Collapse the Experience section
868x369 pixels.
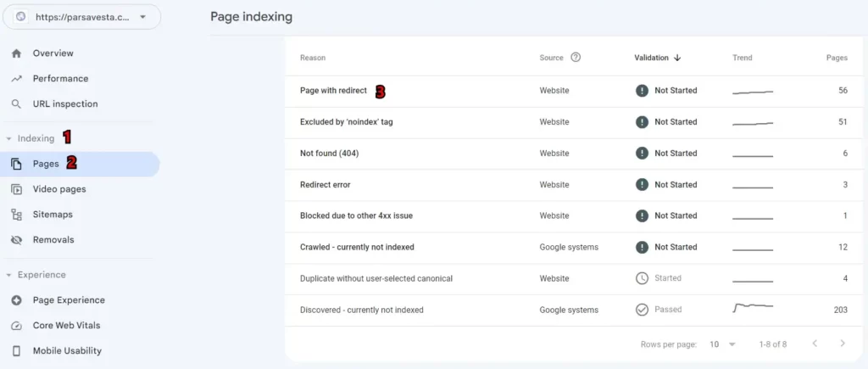tap(8, 275)
